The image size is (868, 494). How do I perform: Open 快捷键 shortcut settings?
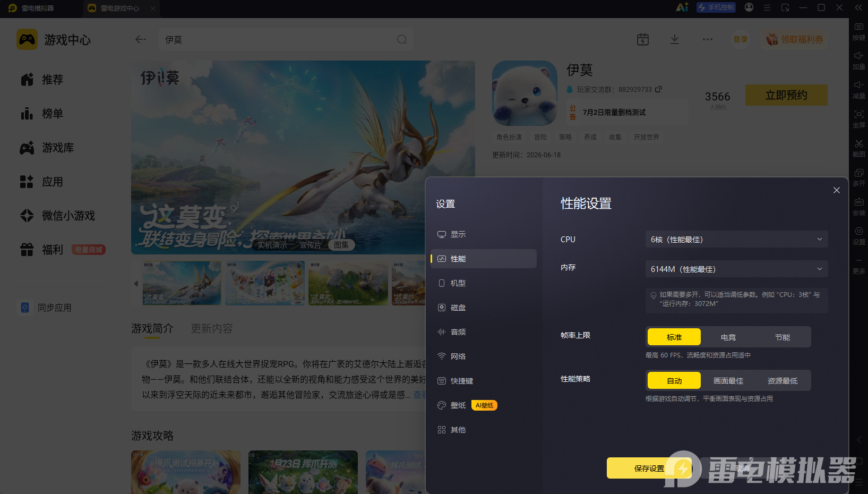[x=484, y=381]
